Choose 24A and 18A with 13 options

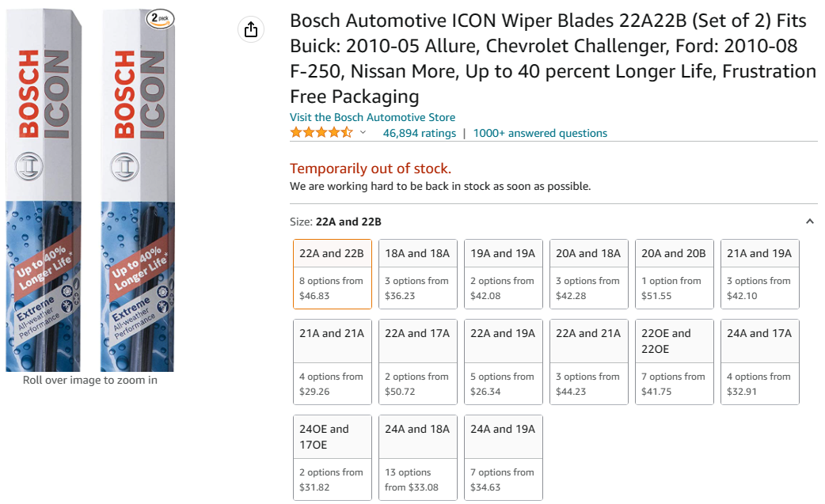pos(418,457)
